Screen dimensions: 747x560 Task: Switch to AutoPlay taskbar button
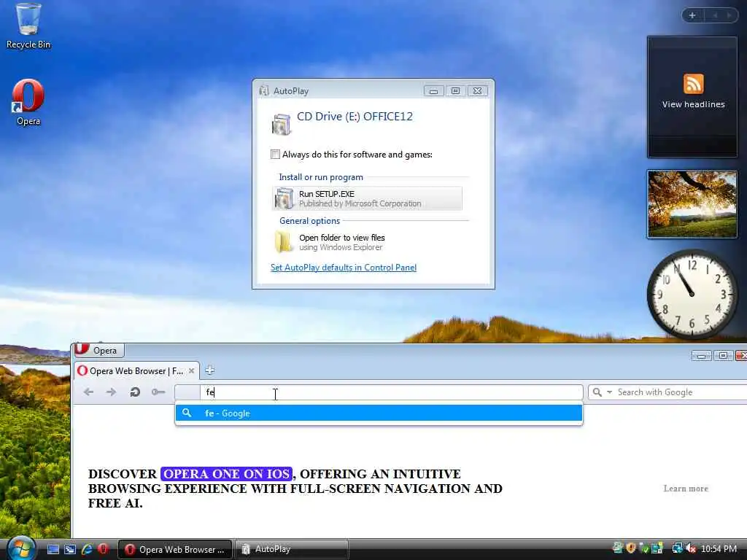292,549
